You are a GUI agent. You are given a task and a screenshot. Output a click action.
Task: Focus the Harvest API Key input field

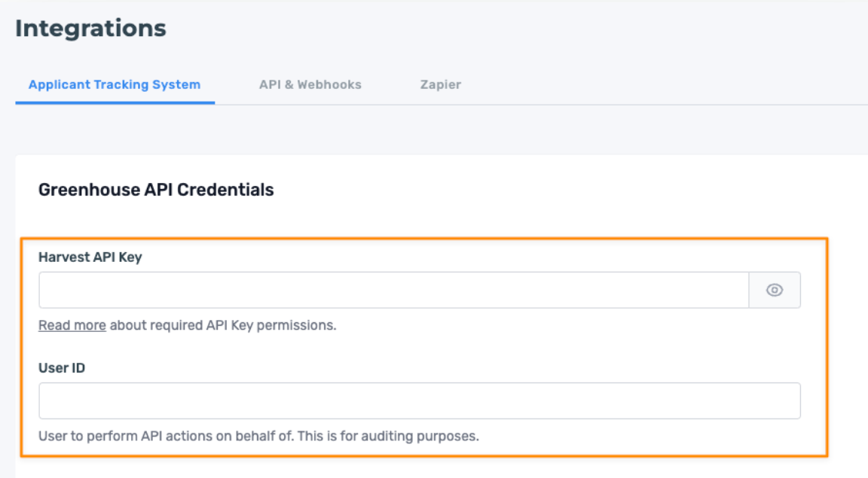393,290
